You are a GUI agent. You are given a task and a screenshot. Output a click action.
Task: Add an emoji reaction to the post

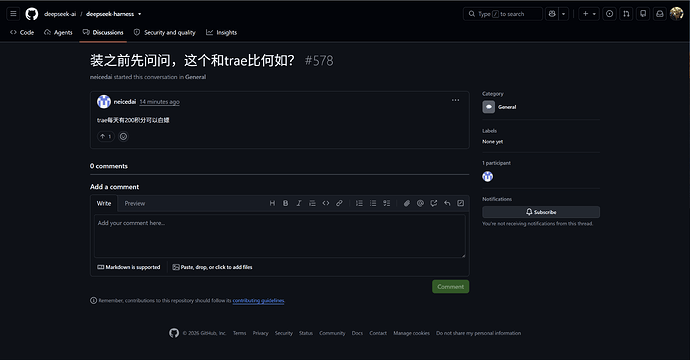(123, 136)
